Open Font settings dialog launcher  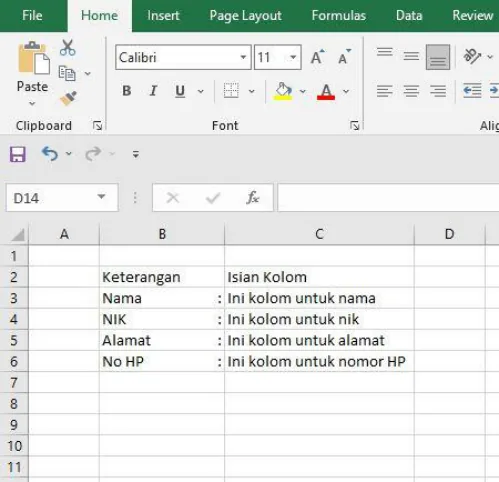(x=355, y=126)
